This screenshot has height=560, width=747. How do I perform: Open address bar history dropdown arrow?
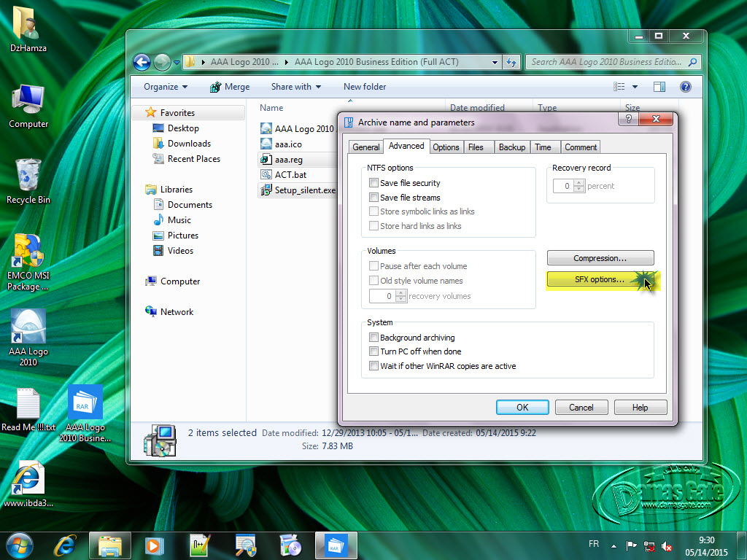click(495, 63)
